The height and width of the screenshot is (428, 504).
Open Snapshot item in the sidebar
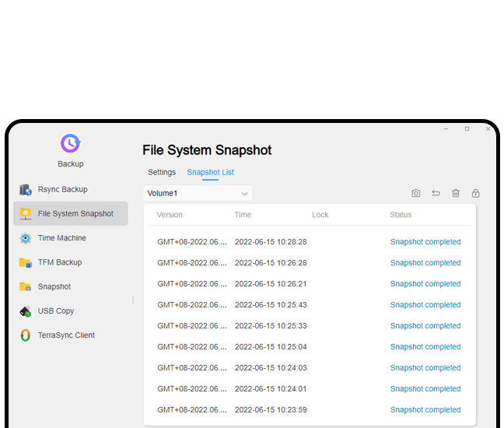coord(54,286)
